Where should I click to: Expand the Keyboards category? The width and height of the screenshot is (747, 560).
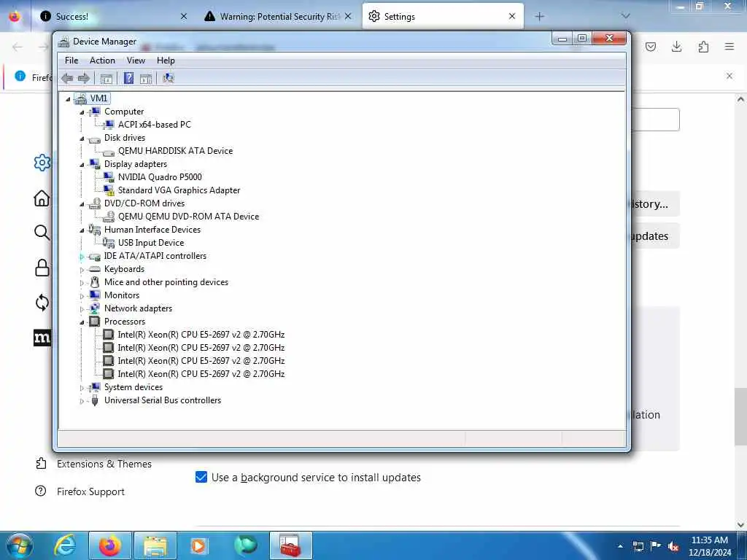pos(82,270)
